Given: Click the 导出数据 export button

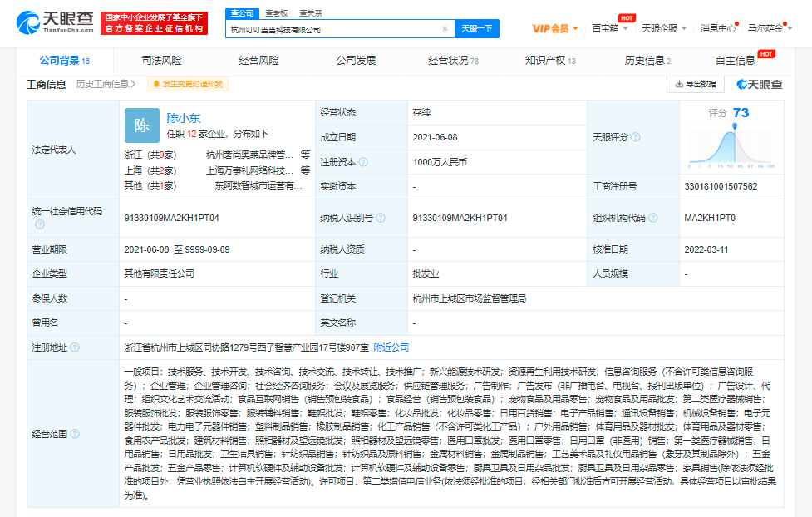Looking at the screenshot, I should pos(696,84).
